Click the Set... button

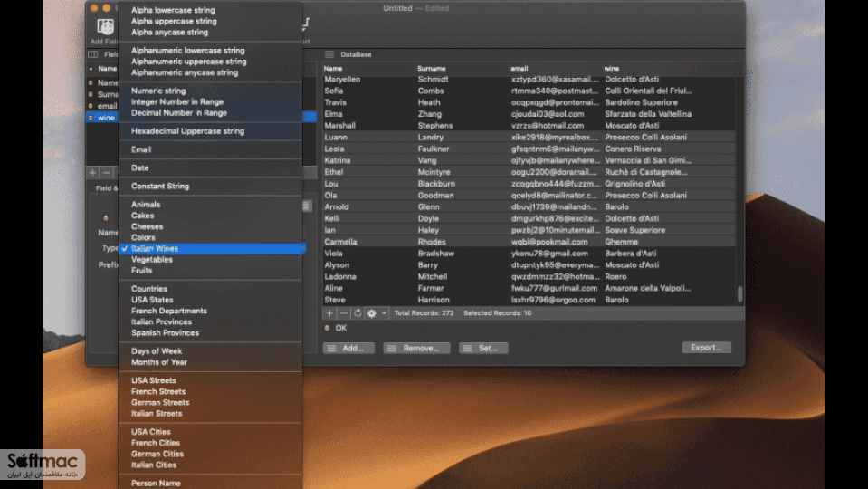[x=483, y=348]
